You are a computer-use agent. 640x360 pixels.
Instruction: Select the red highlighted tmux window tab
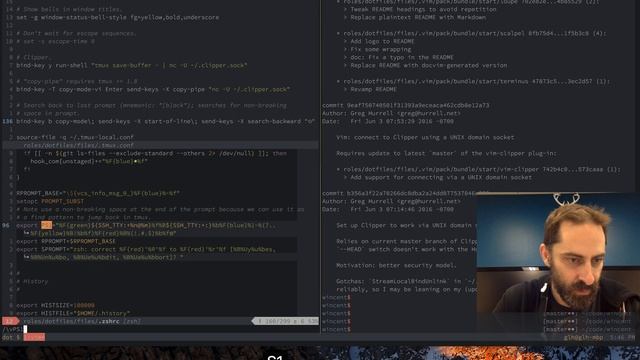point(34,337)
